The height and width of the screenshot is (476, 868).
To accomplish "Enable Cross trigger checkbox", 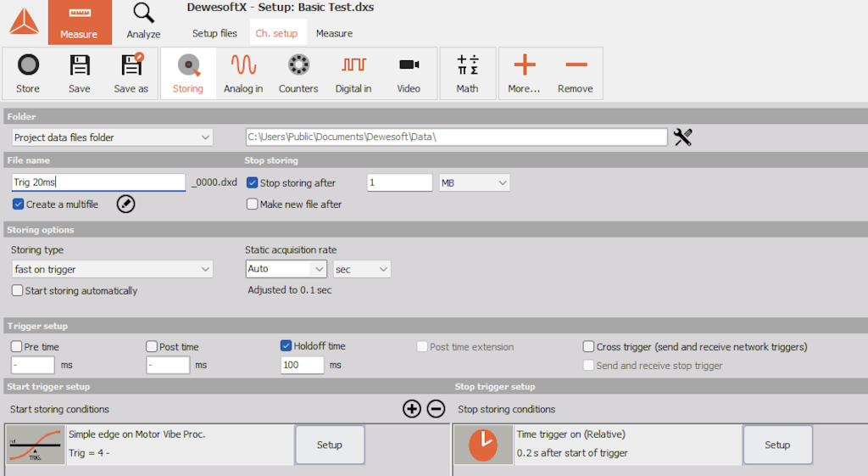I will coord(588,346).
